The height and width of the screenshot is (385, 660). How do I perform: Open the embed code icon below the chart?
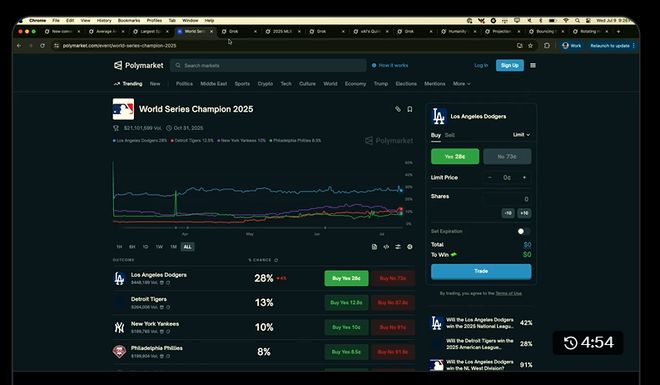(x=386, y=247)
